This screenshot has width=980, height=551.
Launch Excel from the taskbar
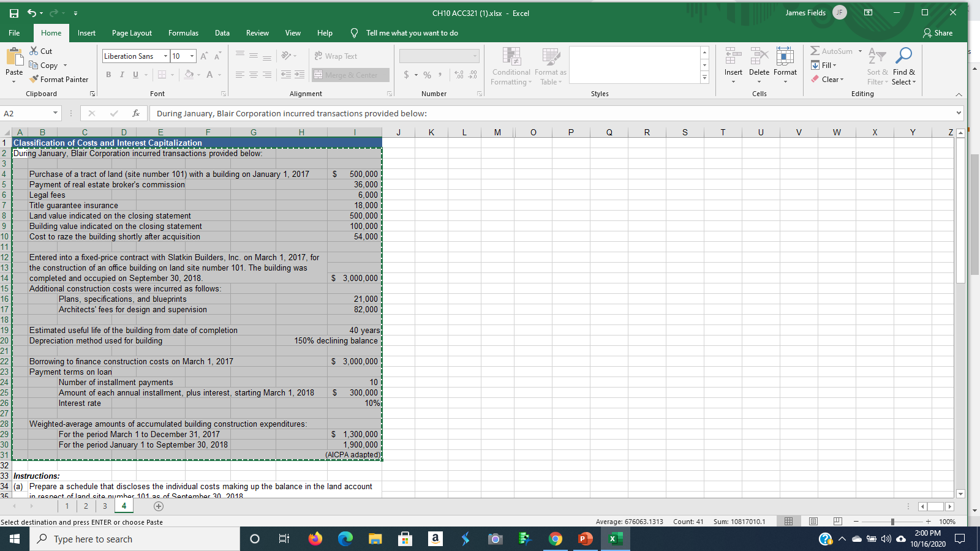pyautogui.click(x=615, y=539)
